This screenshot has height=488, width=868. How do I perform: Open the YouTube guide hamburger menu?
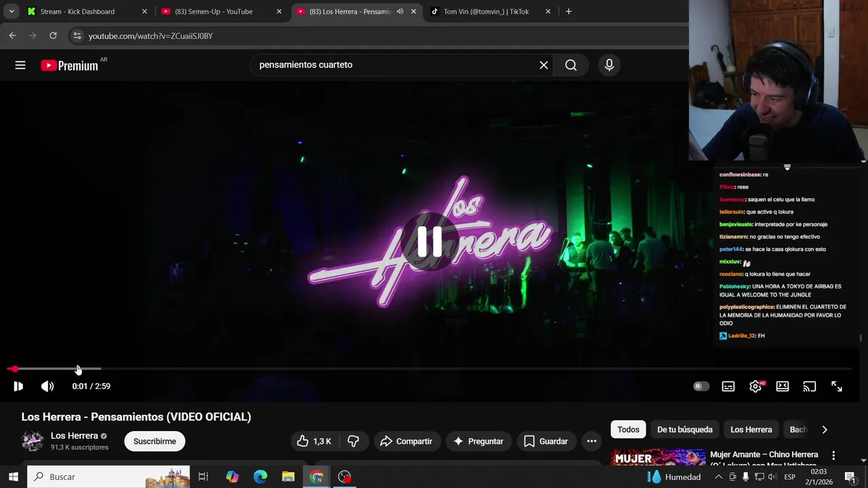click(20, 65)
